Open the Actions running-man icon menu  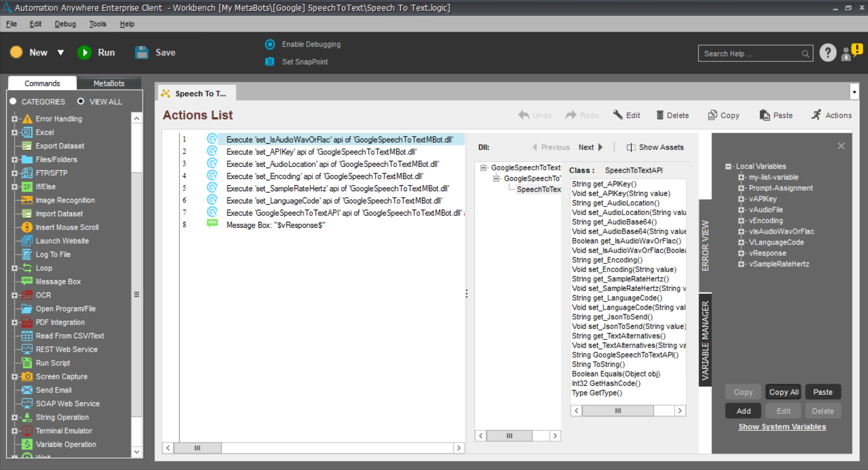(x=816, y=115)
